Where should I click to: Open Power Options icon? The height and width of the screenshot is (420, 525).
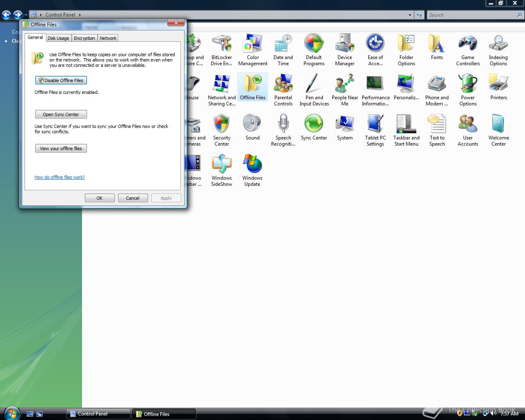[468, 90]
